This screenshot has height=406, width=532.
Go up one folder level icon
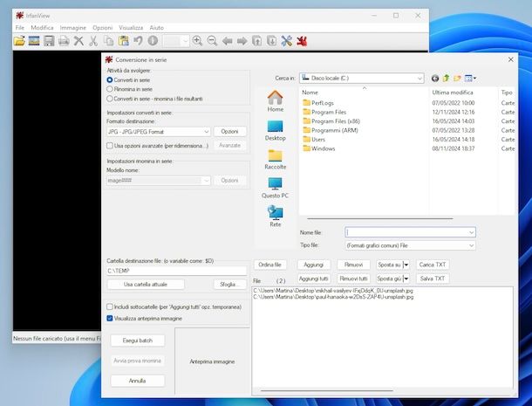pos(447,79)
